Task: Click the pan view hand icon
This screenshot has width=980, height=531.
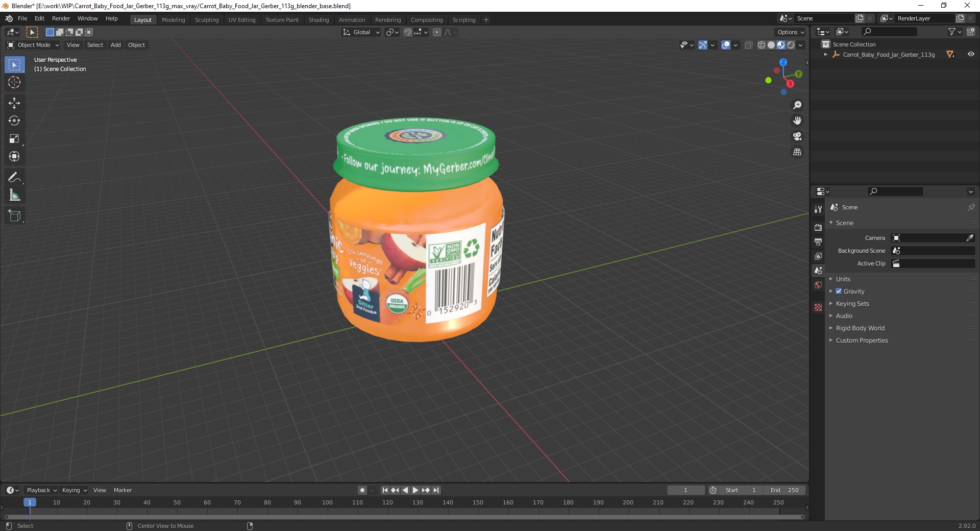Action: [797, 121]
